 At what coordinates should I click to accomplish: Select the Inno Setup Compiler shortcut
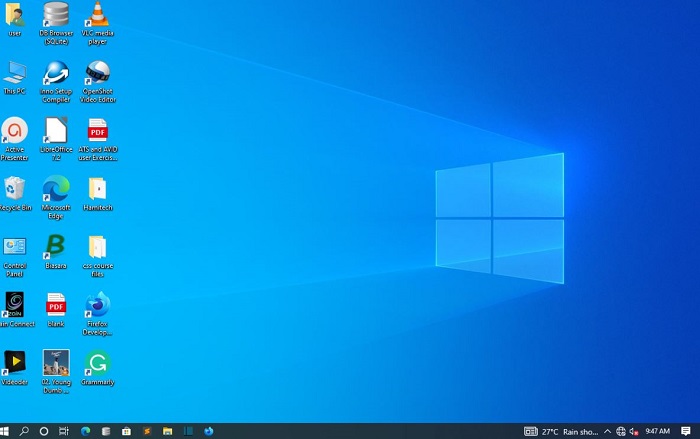pos(56,82)
